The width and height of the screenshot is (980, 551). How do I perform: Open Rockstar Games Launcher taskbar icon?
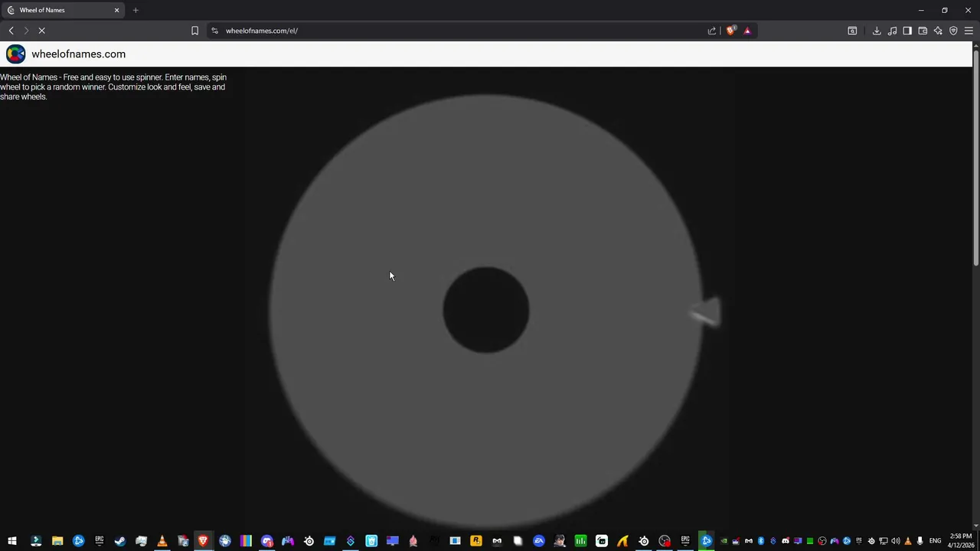click(476, 541)
